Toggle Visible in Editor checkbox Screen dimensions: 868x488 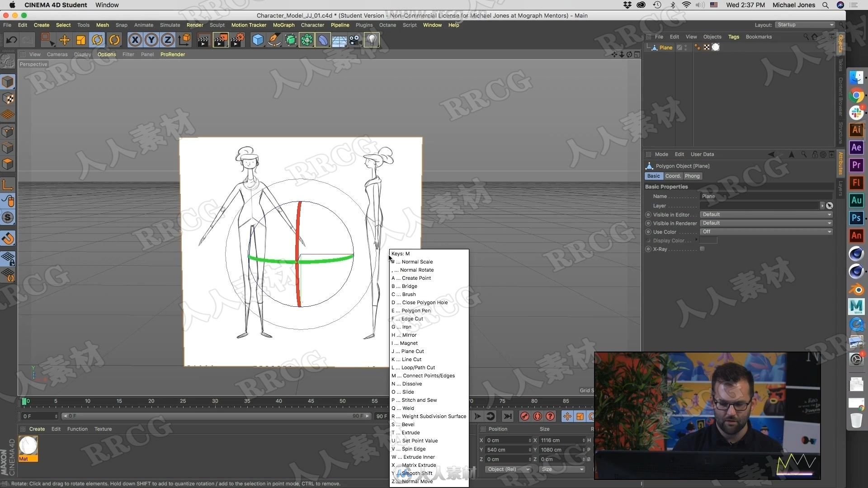(649, 214)
